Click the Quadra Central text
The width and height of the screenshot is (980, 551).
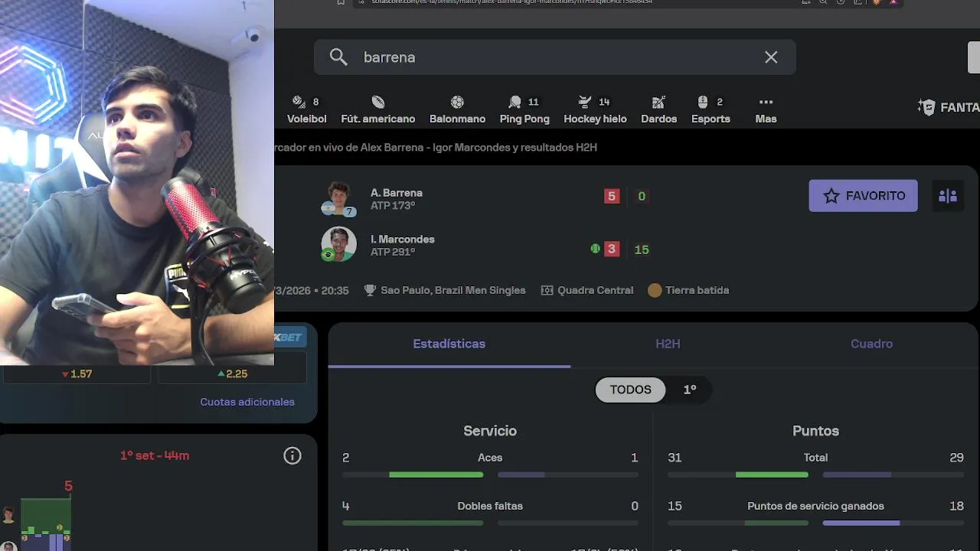[x=596, y=290]
